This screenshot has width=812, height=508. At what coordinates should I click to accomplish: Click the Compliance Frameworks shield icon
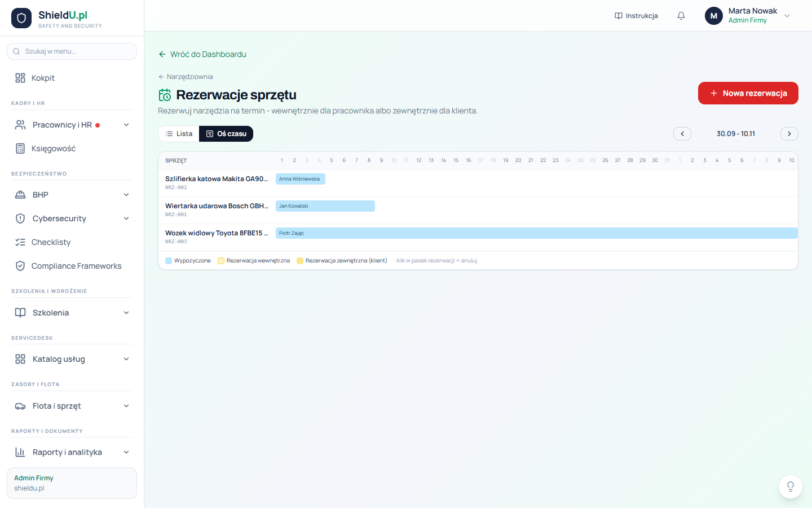click(x=20, y=266)
